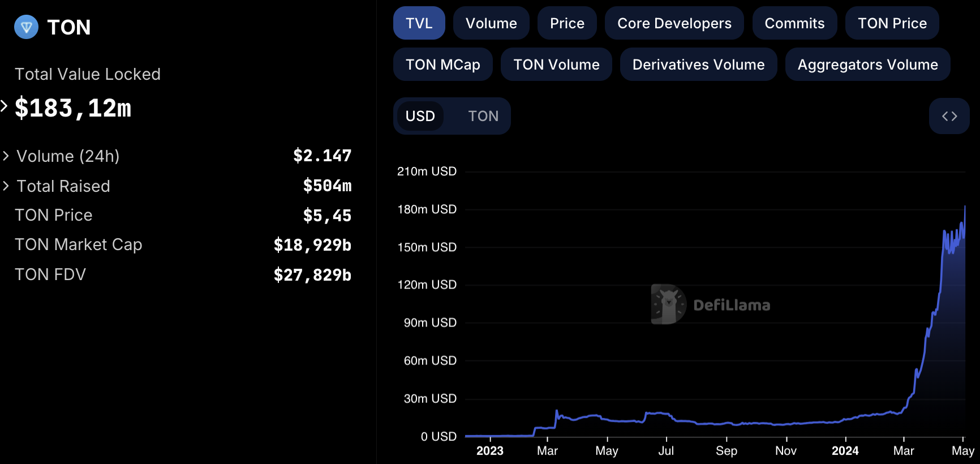Toggle TON MCap chart series

442,65
